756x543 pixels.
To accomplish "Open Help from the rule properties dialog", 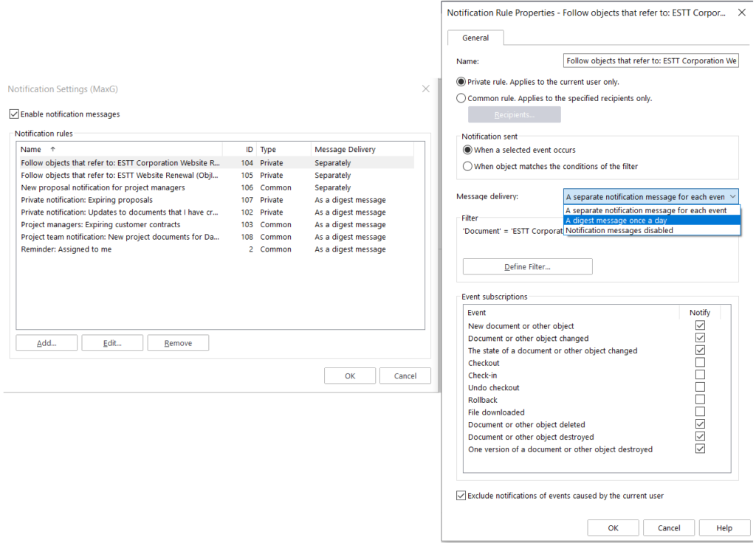I will tap(724, 528).
